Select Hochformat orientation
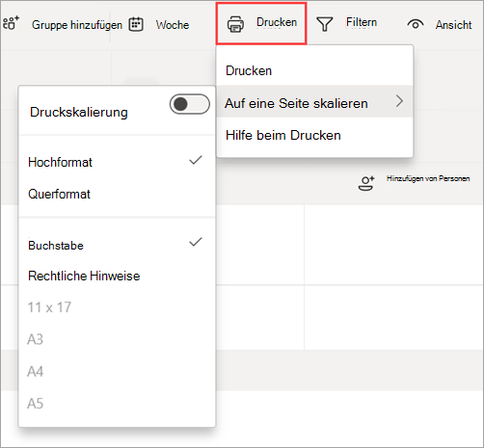This screenshot has width=484, height=448. point(117,162)
